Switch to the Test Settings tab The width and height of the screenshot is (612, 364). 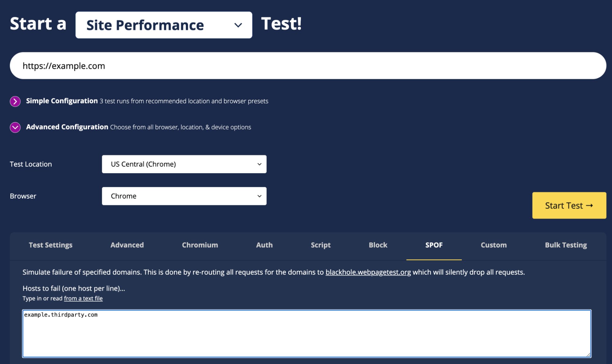click(50, 245)
